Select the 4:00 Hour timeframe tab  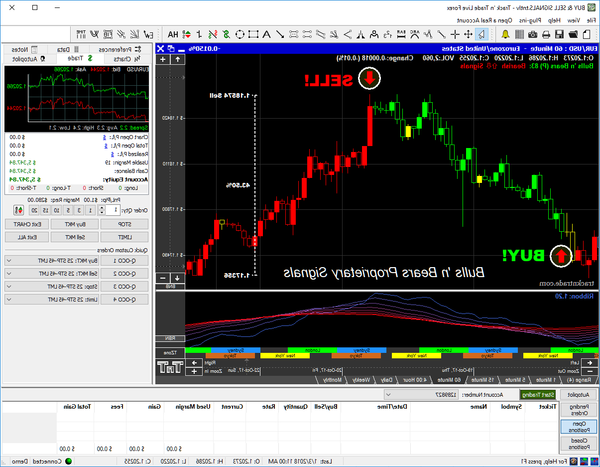click(415, 380)
